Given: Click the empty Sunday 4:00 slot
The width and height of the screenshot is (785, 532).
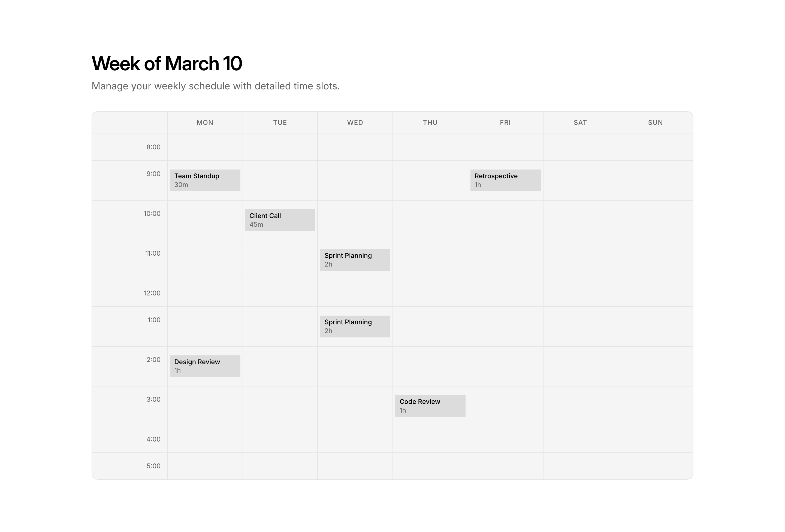Looking at the screenshot, I should [655, 439].
